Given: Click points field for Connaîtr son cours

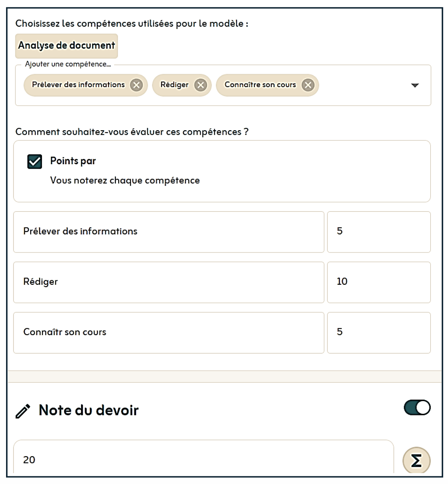Looking at the screenshot, I should click(378, 332).
